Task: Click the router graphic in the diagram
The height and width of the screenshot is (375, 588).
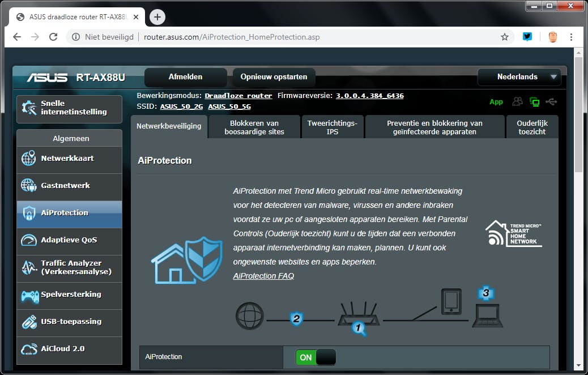Action: [x=359, y=314]
